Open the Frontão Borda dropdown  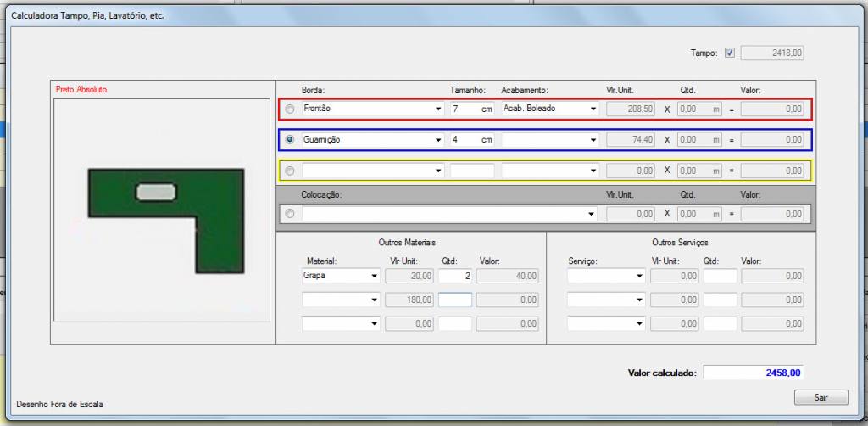click(x=373, y=109)
